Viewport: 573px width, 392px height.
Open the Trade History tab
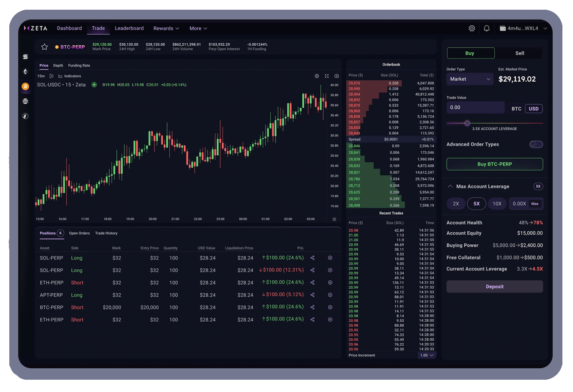106,233
